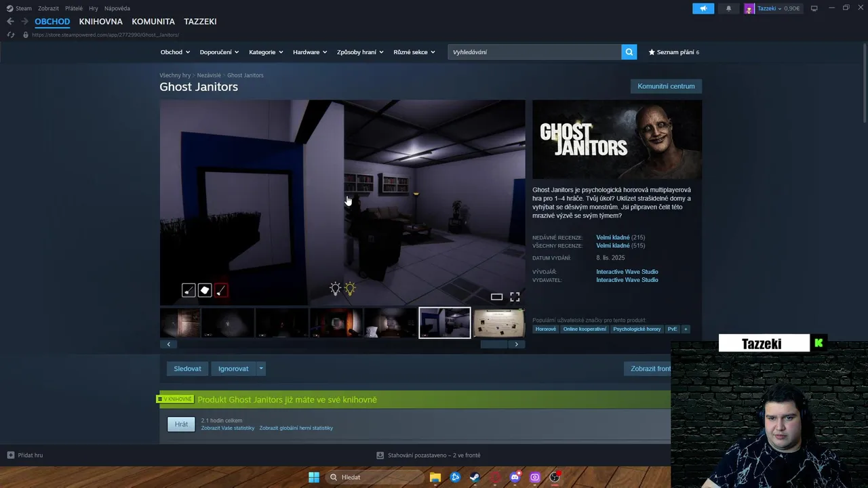The image size is (868, 488).
Task: Click the Komunitní centrum button
Action: pos(666,86)
